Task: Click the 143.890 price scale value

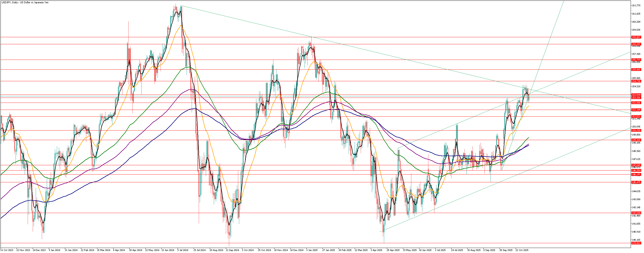Action: tap(636, 199)
